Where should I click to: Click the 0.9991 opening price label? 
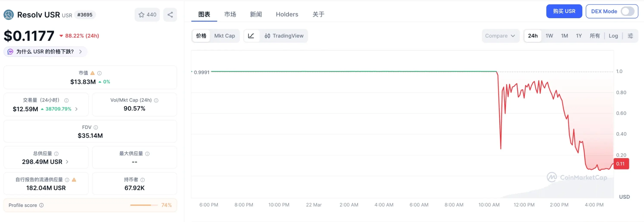(201, 72)
